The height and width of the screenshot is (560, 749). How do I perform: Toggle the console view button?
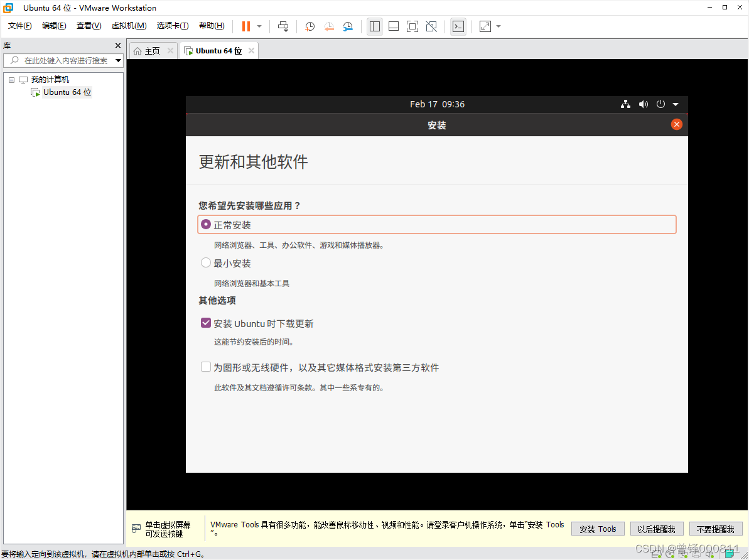point(458,26)
